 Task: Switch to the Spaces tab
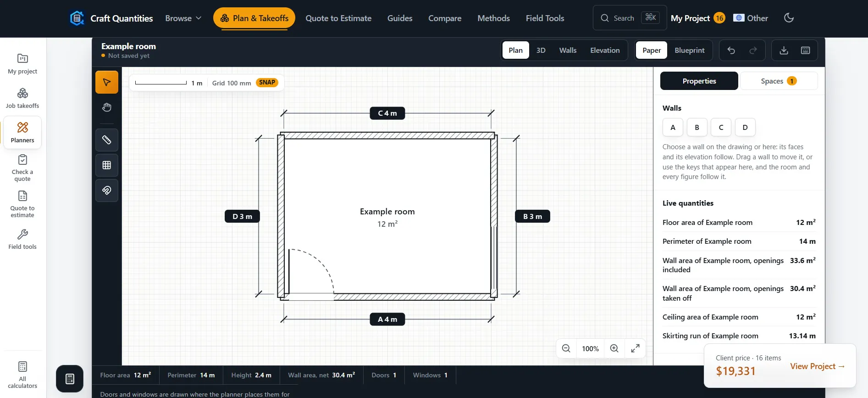(x=779, y=81)
